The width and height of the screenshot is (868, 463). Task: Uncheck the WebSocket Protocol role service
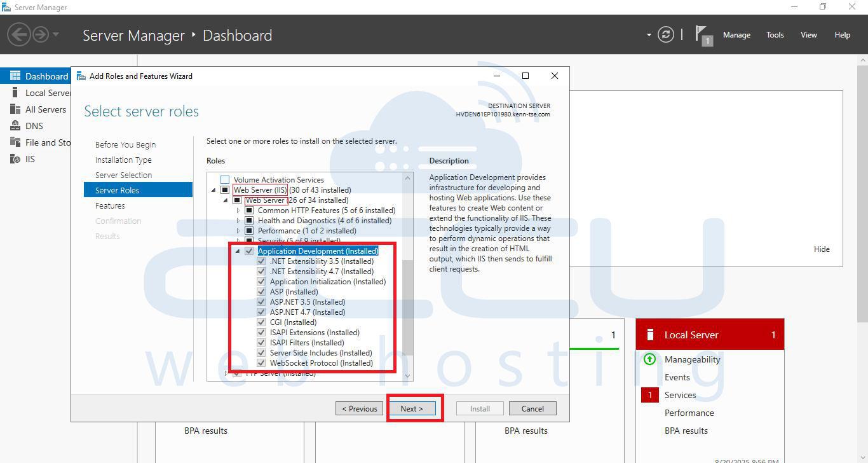[x=261, y=363]
